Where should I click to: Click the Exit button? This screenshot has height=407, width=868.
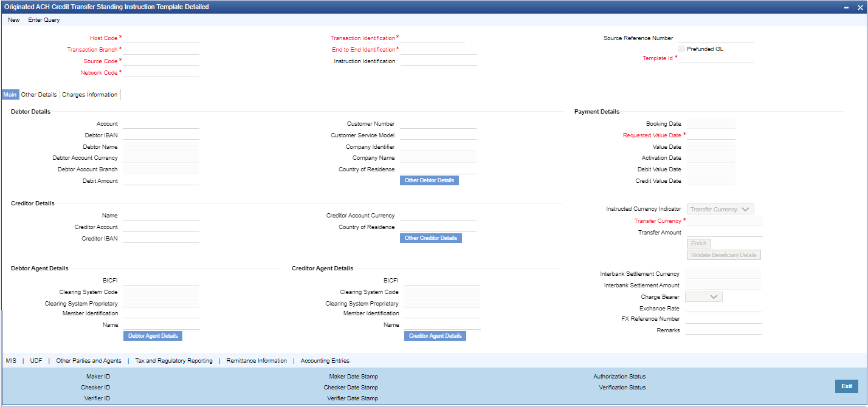point(847,386)
